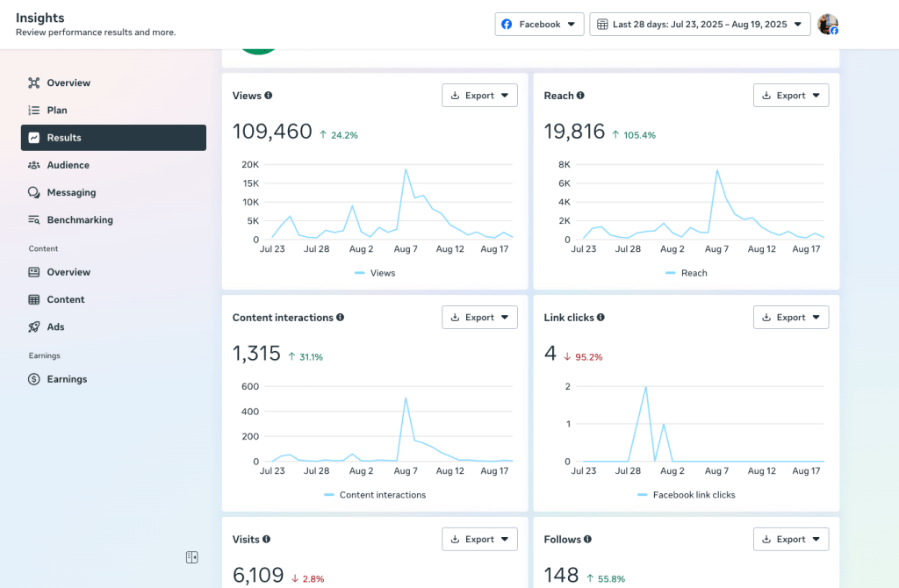Click the Follows info icon
The height and width of the screenshot is (588, 899).
[x=588, y=540]
